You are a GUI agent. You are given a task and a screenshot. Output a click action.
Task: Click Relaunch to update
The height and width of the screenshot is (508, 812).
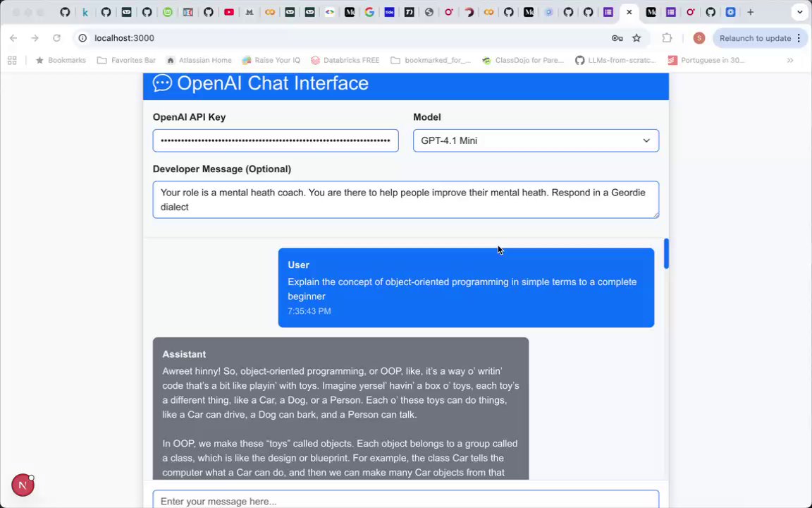pyautogui.click(x=755, y=38)
